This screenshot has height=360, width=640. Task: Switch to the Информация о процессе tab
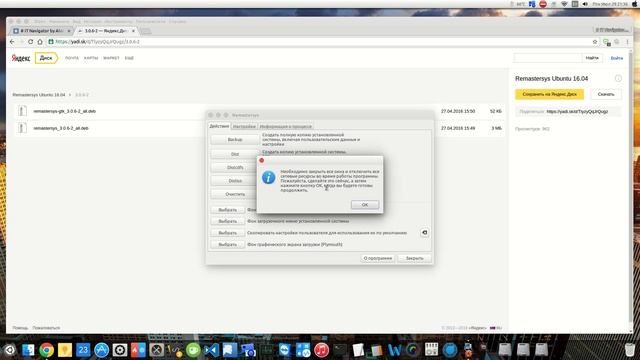tap(285, 127)
